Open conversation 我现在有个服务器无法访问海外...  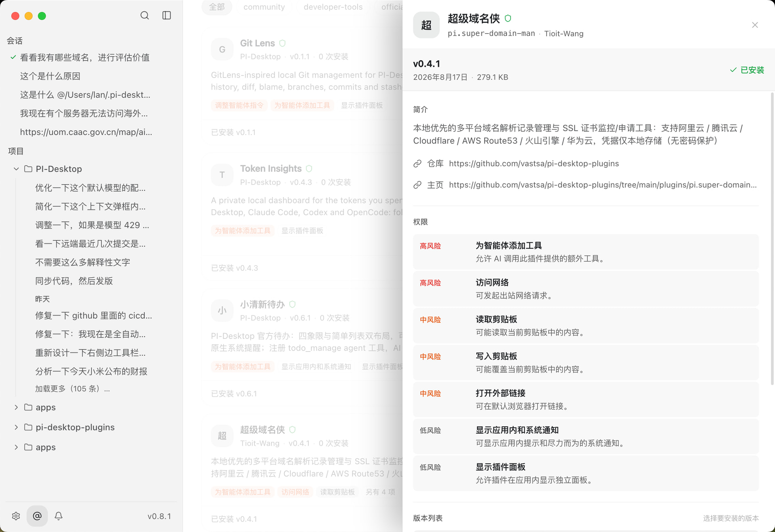pyautogui.click(x=84, y=113)
